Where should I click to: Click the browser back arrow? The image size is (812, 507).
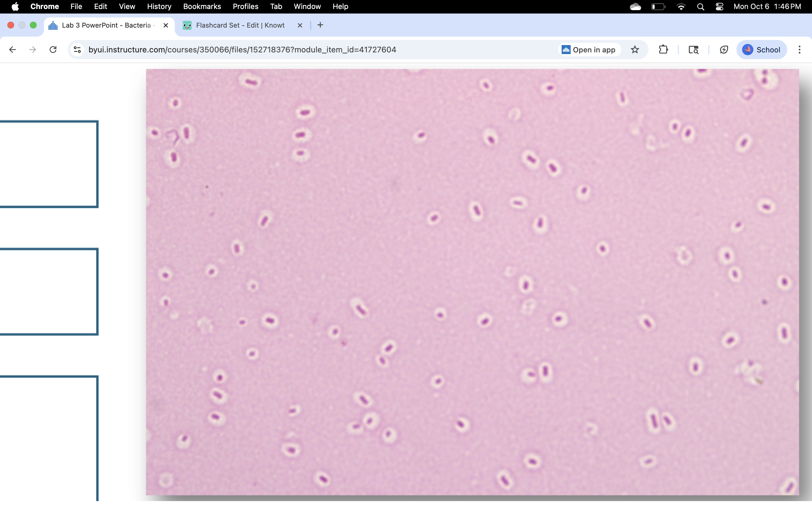(x=12, y=50)
